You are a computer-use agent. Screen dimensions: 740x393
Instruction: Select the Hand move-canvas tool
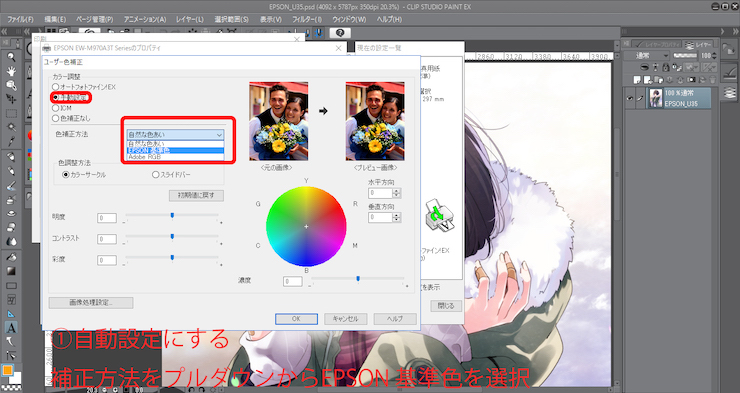tap(11, 71)
